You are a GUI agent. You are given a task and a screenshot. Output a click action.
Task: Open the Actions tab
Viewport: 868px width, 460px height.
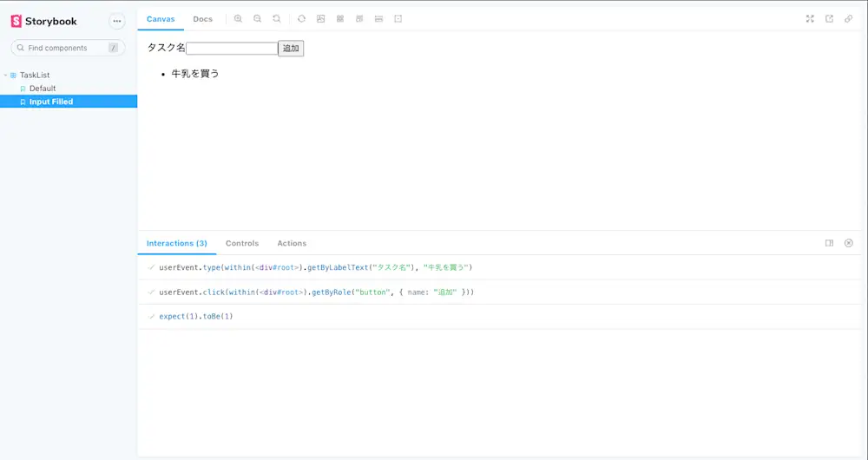tap(292, 243)
